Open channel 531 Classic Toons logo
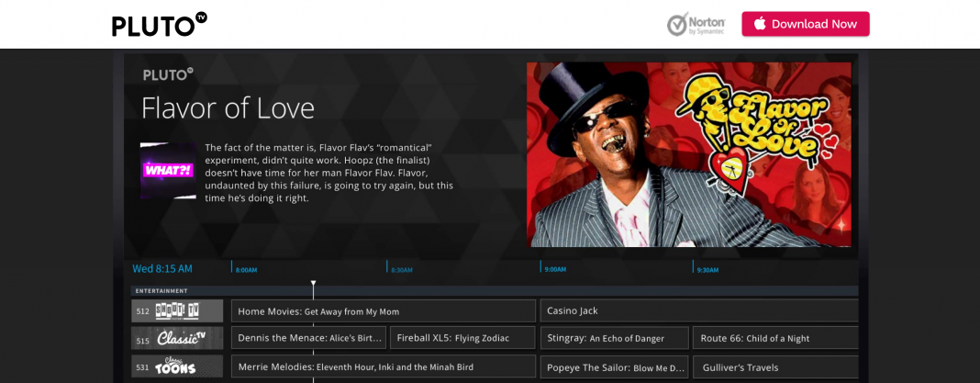The width and height of the screenshot is (980, 383). (x=177, y=366)
